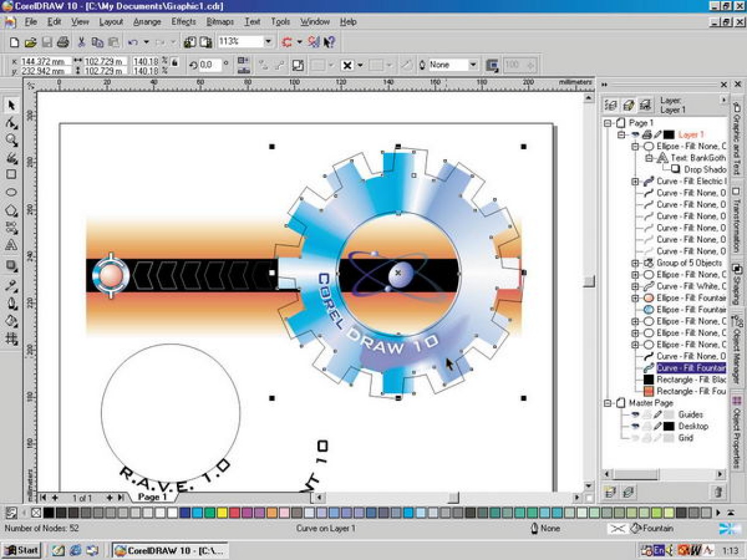Pick the black color swatch in palette
747x560 pixels.
(x=48, y=513)
